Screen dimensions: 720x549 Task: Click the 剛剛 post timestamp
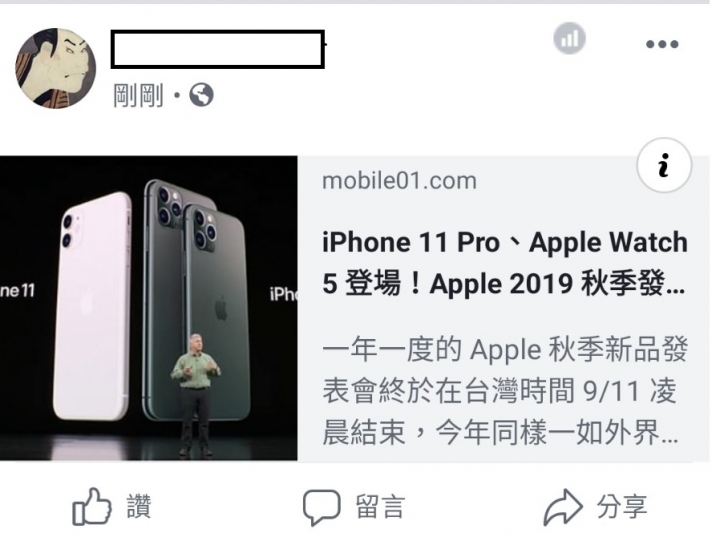(x=138, y=95)
